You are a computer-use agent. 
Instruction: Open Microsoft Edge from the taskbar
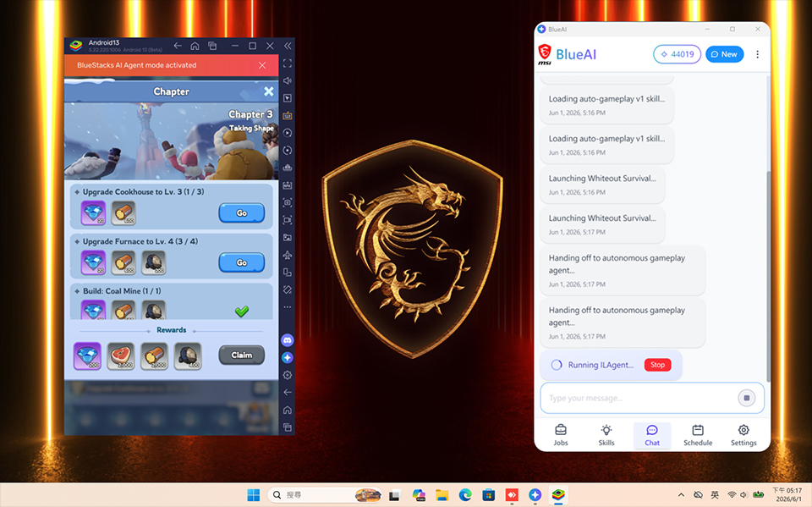465,495
